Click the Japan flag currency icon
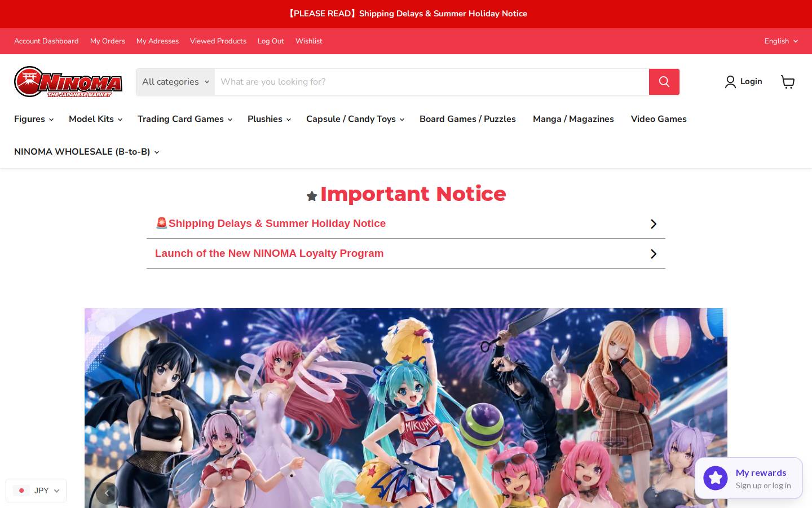The height and width of the screenshot is (508, 812). click(x=21, y=491)
